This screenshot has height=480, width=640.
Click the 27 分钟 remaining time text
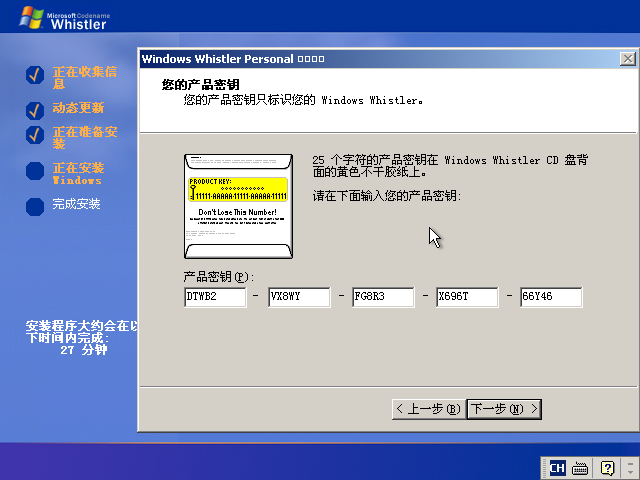(x=84, y=350)
